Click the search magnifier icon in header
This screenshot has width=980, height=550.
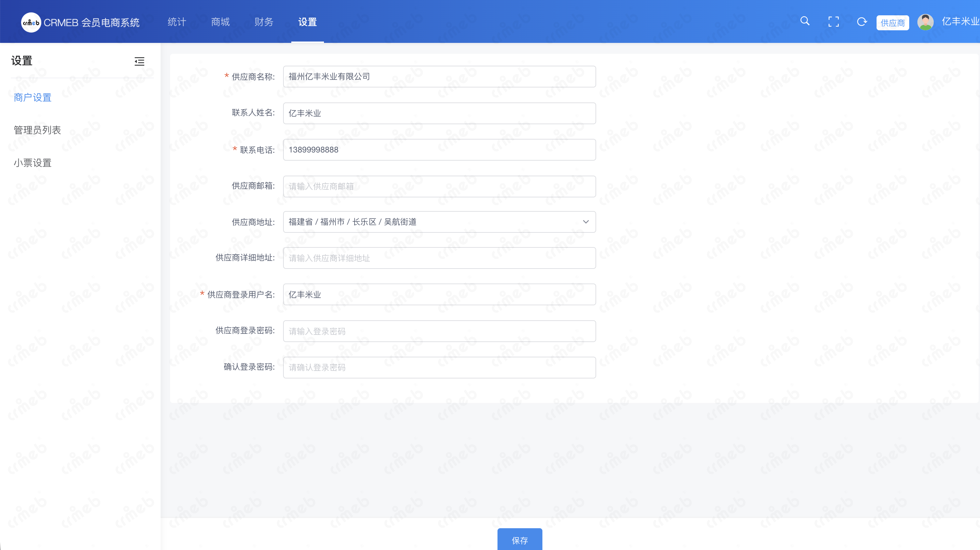pos(805,21)
